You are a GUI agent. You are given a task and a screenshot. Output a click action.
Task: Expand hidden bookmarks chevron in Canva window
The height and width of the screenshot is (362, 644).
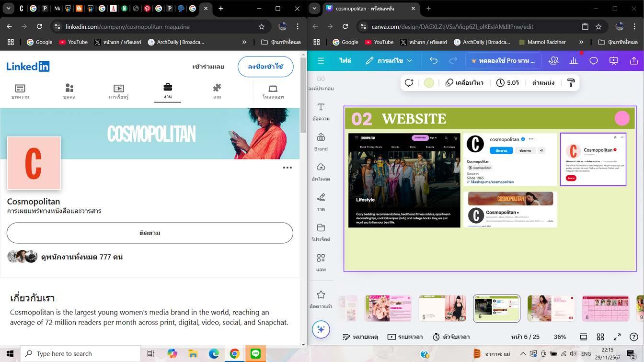[581, 42]
